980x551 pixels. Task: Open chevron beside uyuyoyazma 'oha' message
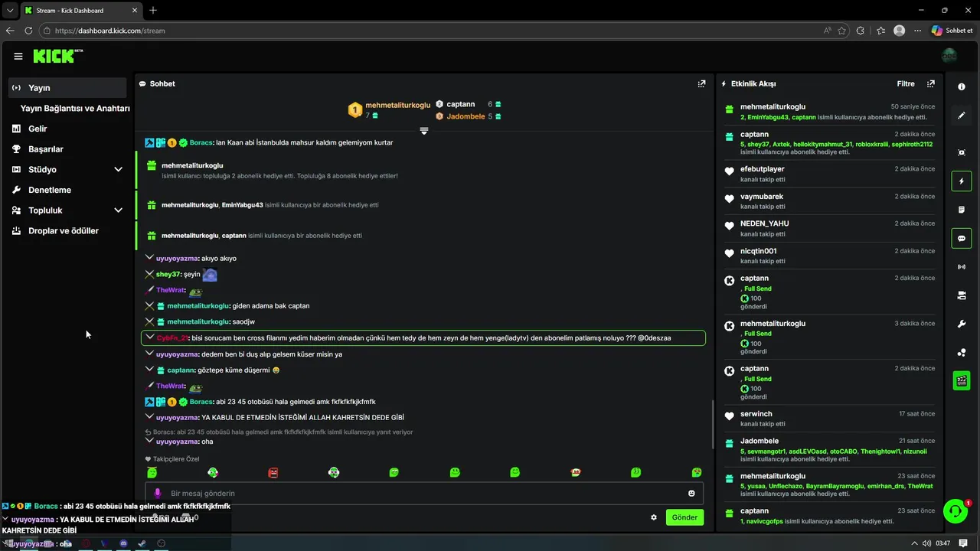coord(149,441)
